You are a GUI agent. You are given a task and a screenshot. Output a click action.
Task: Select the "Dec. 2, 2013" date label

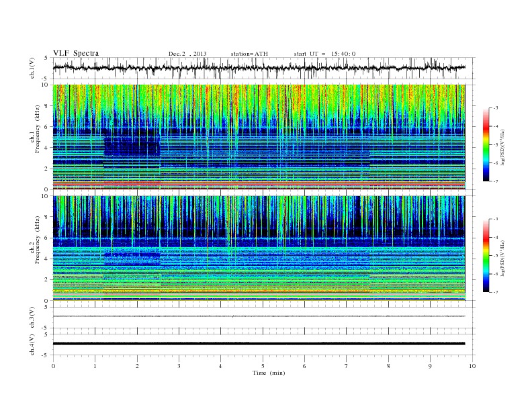pos(187,54)
